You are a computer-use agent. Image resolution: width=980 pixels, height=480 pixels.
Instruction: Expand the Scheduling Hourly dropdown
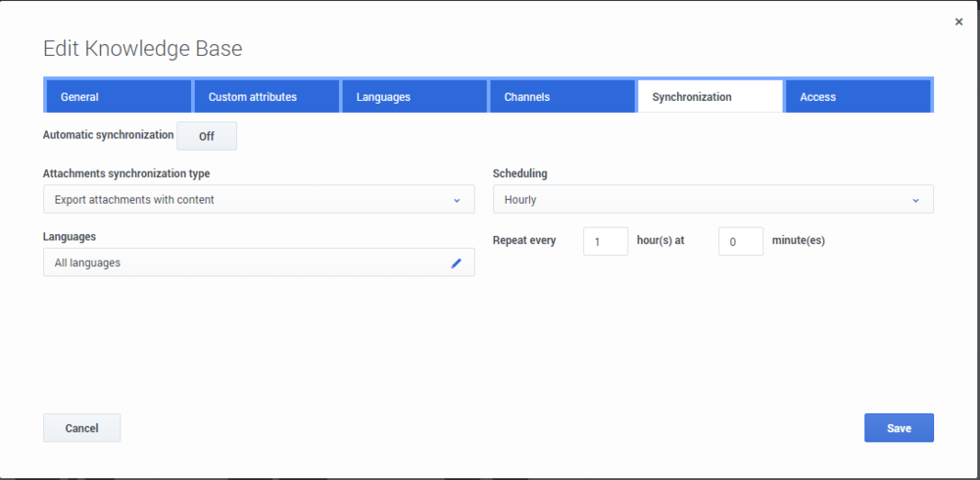pyautogui.click(x=712, y=200)
